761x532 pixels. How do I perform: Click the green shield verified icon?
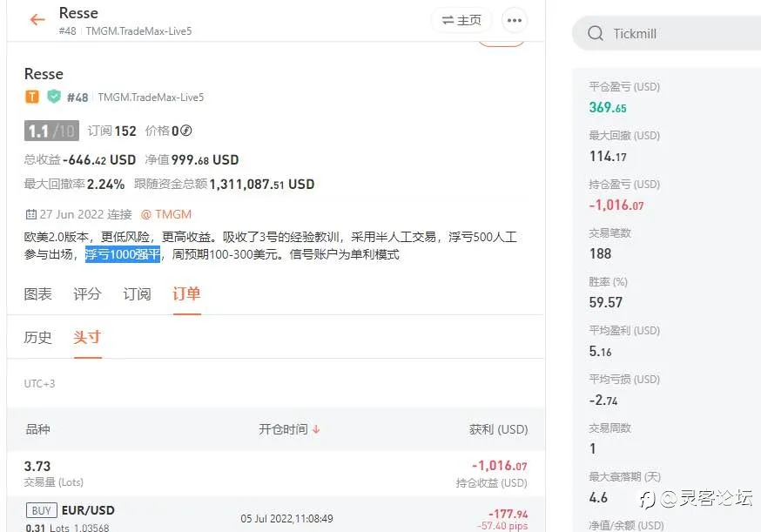[x=53, y=97]
